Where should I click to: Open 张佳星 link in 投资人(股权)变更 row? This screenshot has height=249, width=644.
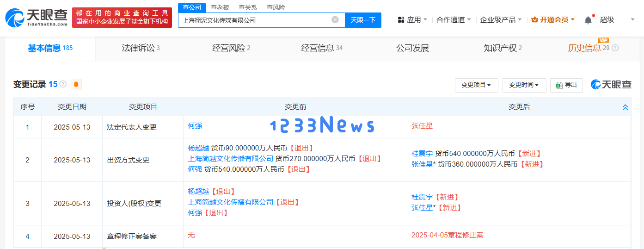[x=422, y=208]
